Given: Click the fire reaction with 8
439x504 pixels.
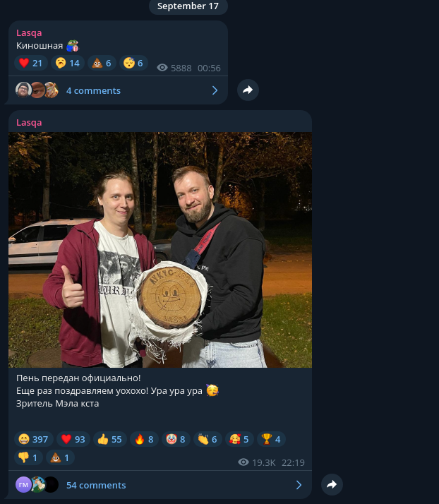Looking at the screenshot, I should 144,439.
